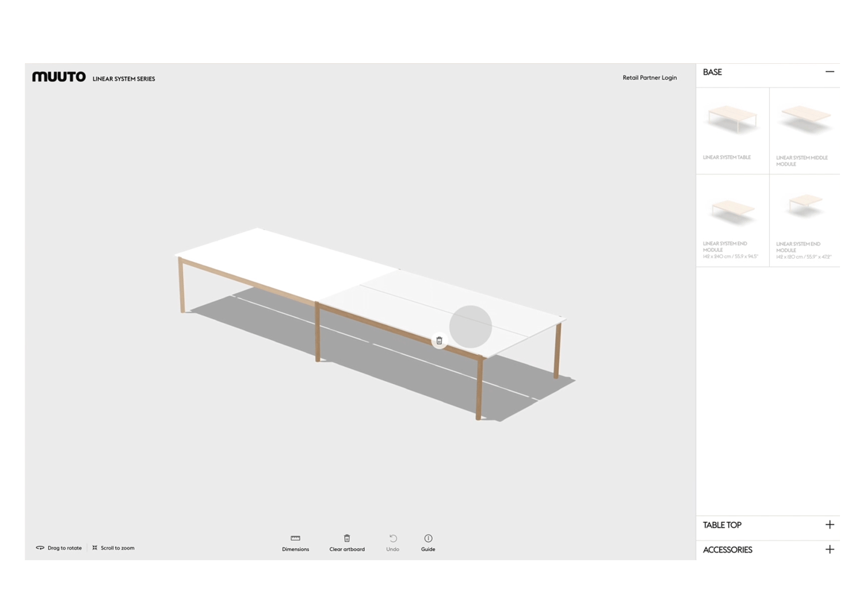This screenshot has height=616, width=863.
Task: Click the LINEAR SYSTEM SERIES title
Action: tap(124, 79)
